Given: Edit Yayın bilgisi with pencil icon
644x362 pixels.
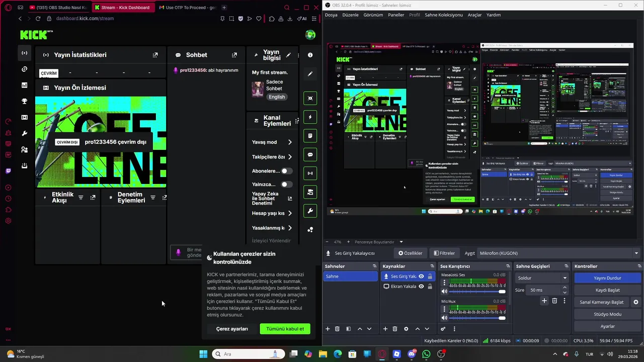Looking at the screenshot, I should pyautogui.click(x=288, y=55).
